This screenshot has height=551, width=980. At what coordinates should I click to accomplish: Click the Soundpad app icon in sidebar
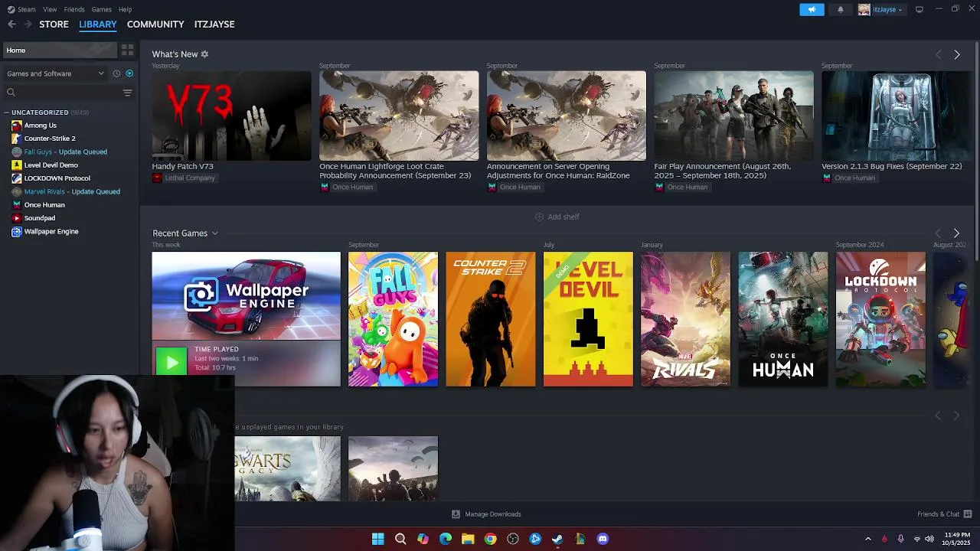point(16,218)
